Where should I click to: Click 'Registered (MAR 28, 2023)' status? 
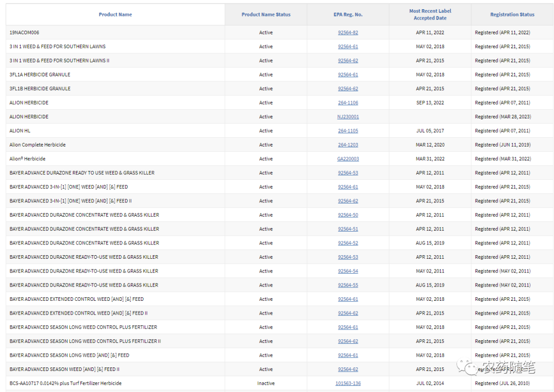[x=503, y=117]
